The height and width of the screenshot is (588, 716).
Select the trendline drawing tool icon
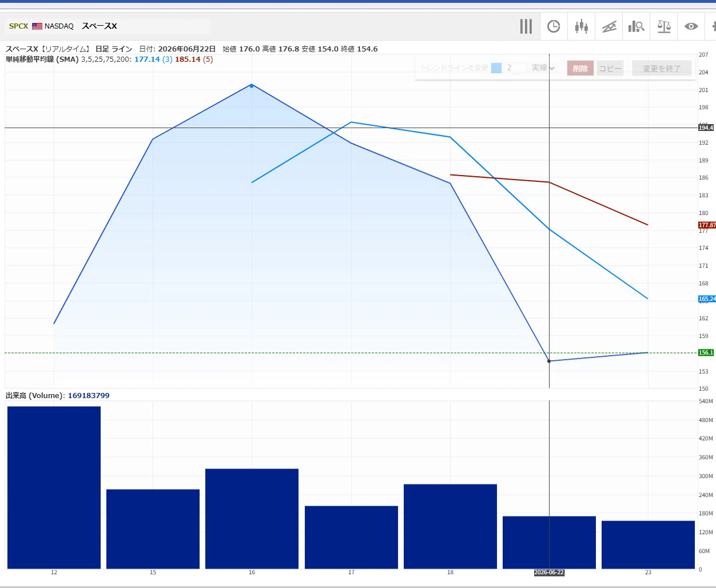coord(609,26)
